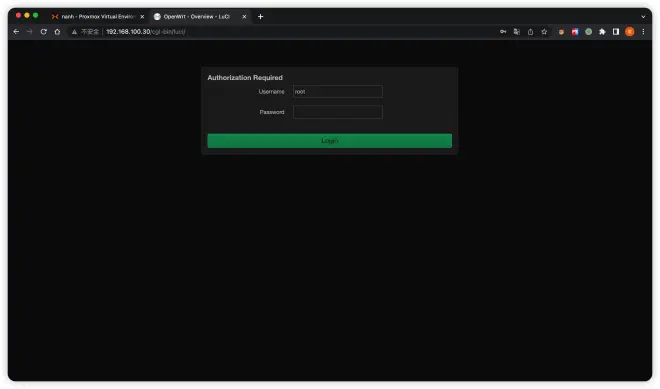The width and height of the screenshot is (660, 389).
Task: Open the browser three-dot menu
Action: 643,32
